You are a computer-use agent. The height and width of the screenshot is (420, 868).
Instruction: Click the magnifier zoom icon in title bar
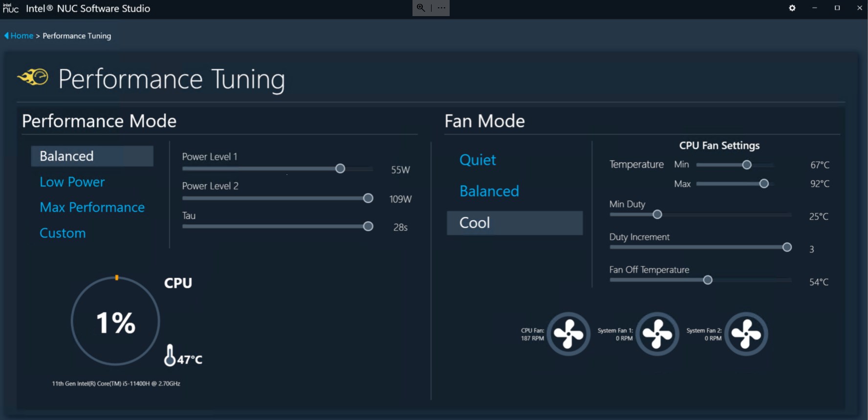(421, 8)
